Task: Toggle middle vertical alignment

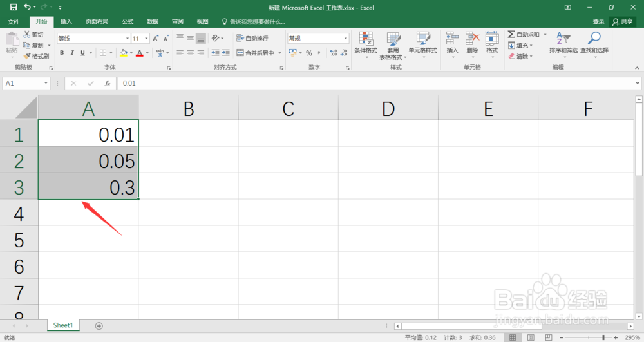Action: pyautogui.click(x=190, y=38)
